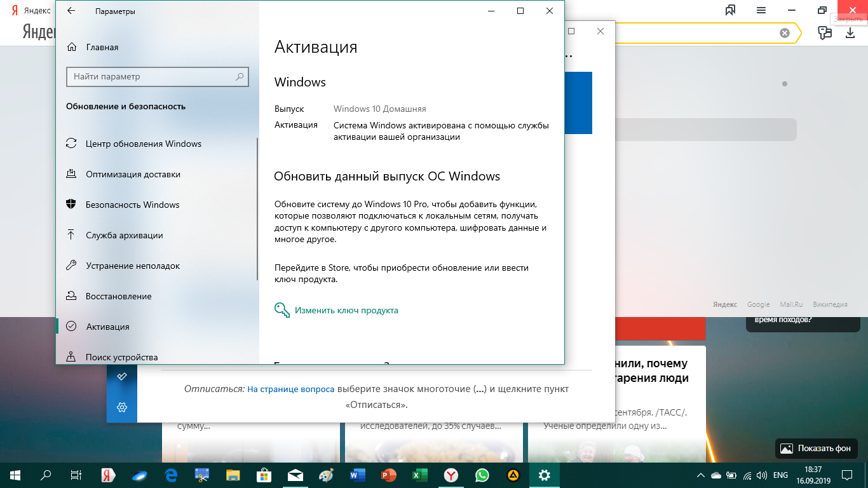Open the Yandex browser bookmarks icon
The height and width of the screenshot is (488, 868).
(x=731, y=10)
